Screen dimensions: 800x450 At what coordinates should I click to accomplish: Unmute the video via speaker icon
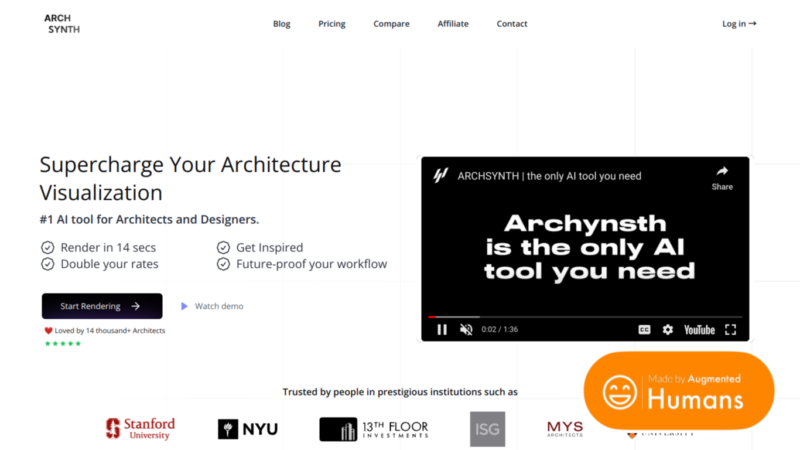point(466,330)
